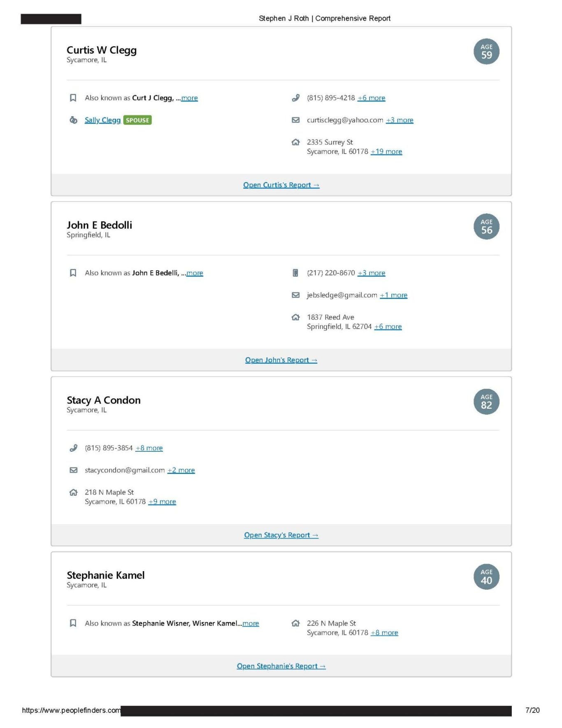This screenshot has width=562, height=728.
Task: Click the house icon beside 226 N Maple St
Action: click(x=295, y=623)
